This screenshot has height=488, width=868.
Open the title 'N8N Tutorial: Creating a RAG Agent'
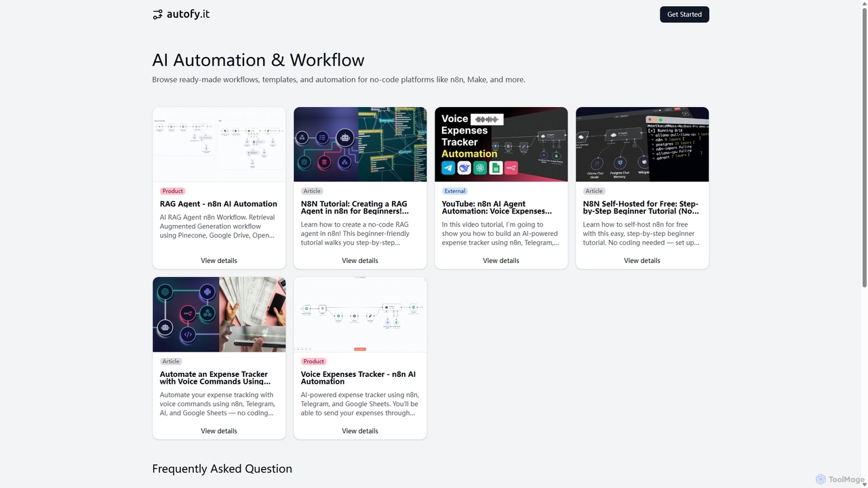(x=355, y=207)
